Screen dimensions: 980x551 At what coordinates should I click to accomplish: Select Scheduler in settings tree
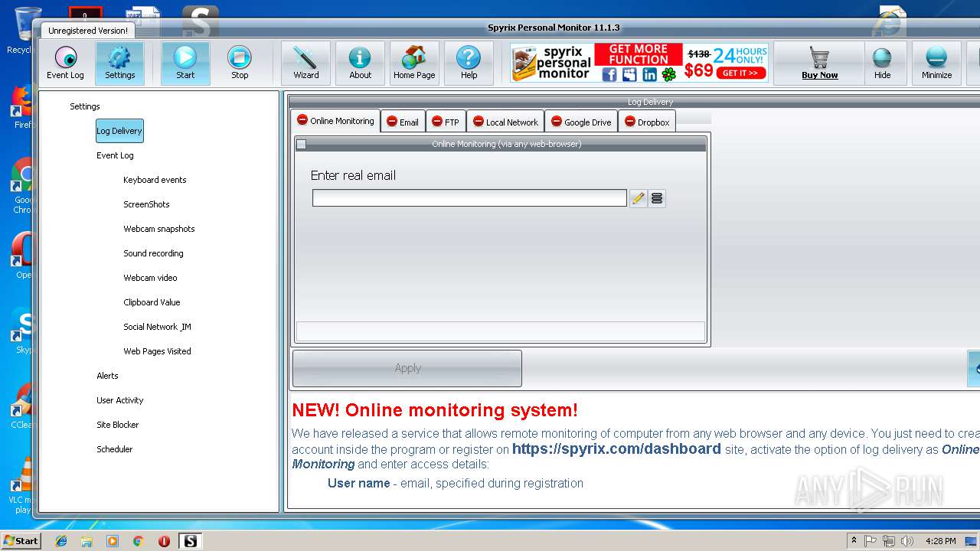tap(114, 449)
